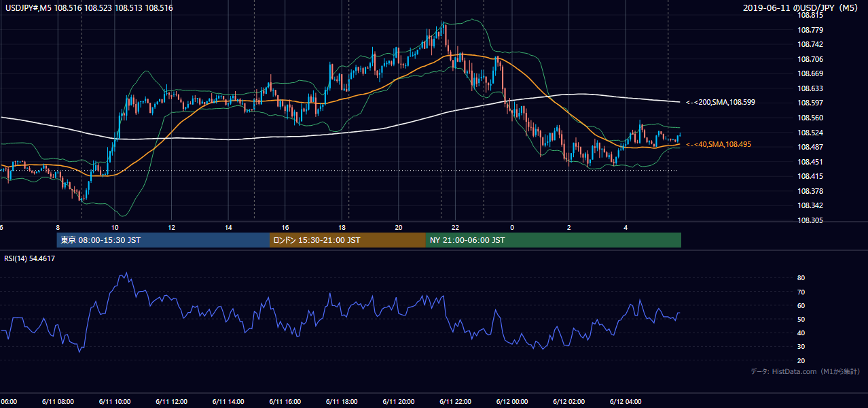The width and height of the screenshot is (868, 408).
Task: Click price axis value 108.342
Action: pos(811,205)
